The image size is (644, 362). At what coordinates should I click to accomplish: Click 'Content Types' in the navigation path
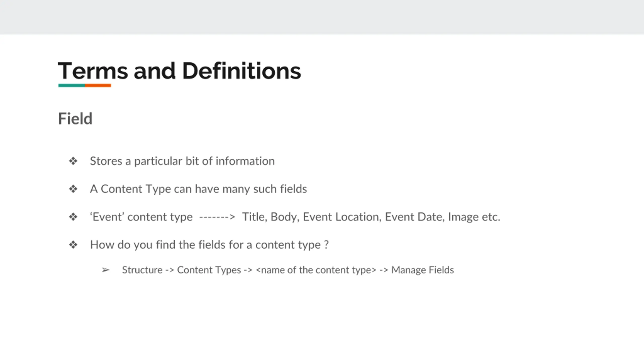point(209,270)
